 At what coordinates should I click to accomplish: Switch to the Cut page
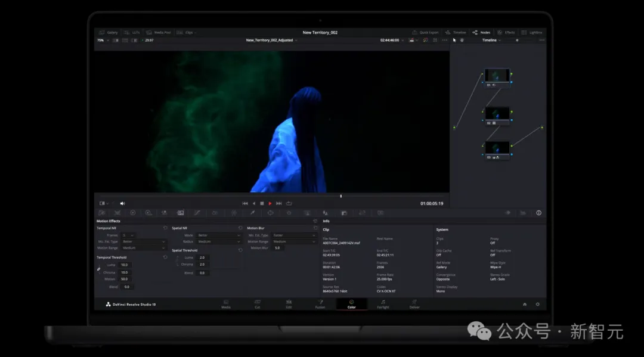click(257, 304)
